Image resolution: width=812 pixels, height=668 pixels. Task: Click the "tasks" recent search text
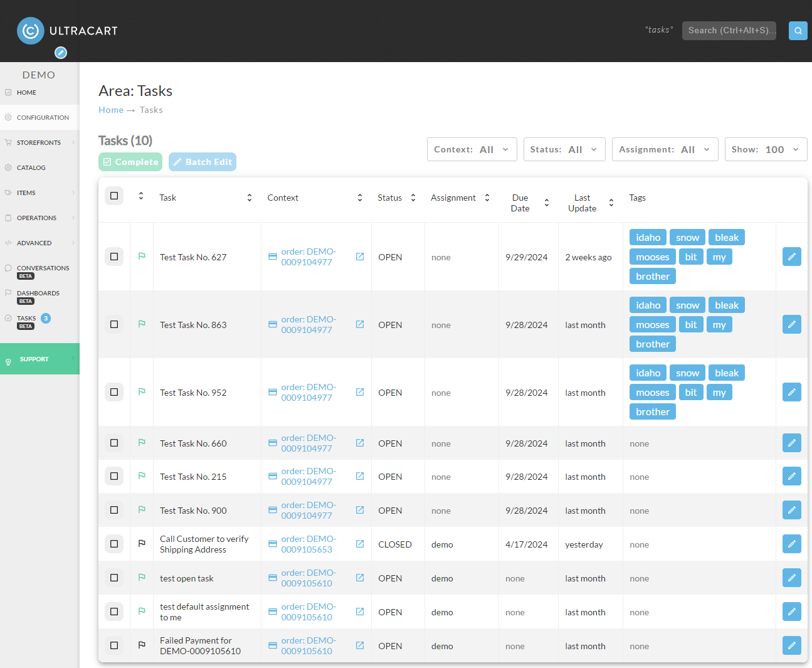coord(659,30)
